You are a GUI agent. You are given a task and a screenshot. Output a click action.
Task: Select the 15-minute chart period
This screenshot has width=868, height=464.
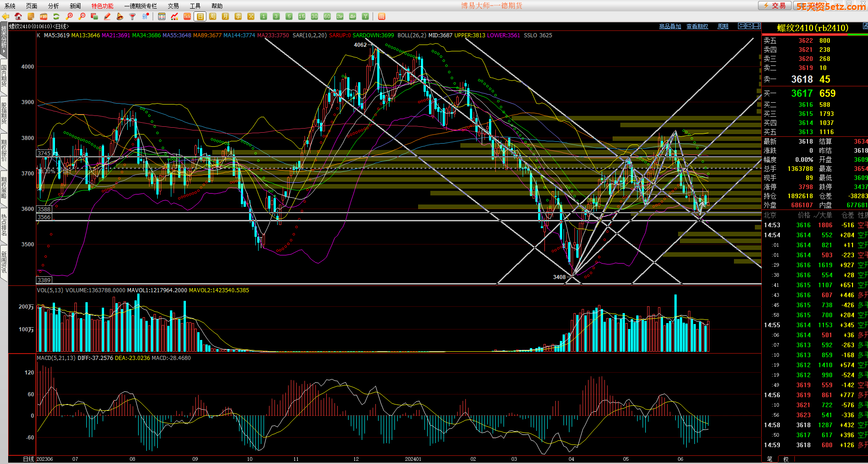302,16
